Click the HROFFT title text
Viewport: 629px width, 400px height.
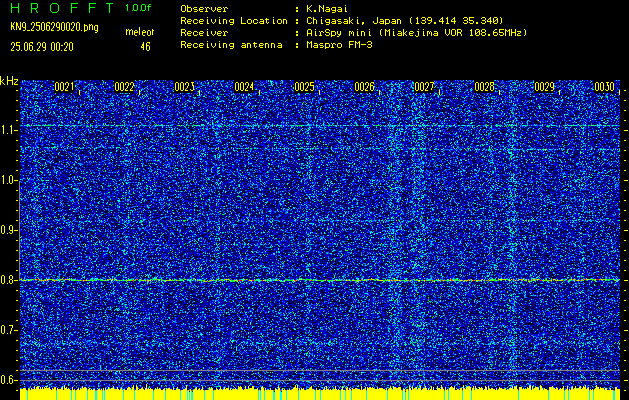[x=62, y=8]
